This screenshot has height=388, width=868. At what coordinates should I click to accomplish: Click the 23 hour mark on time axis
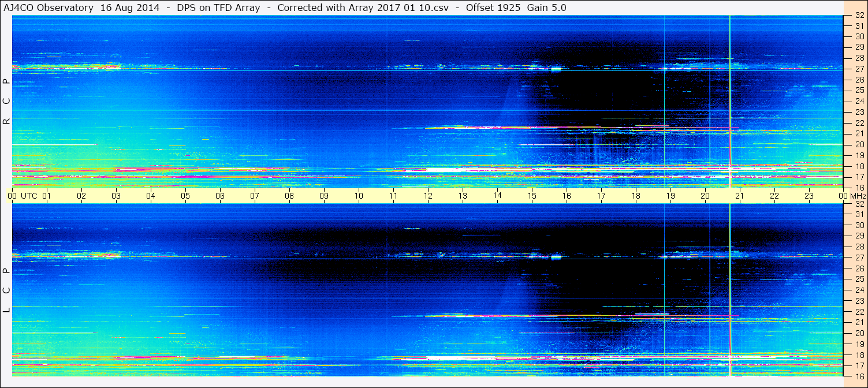click(x=809, y=196)
